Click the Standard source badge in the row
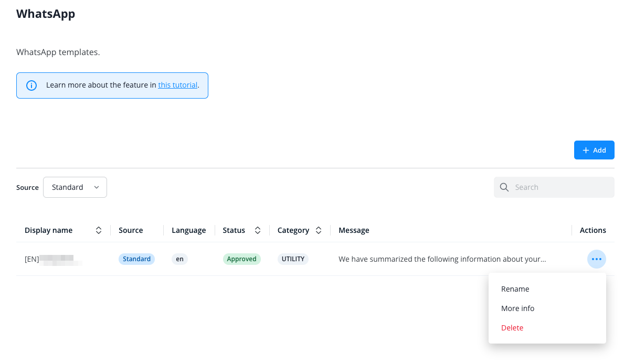Viewport: 624px width, 364px height. (x=136, y=259)
